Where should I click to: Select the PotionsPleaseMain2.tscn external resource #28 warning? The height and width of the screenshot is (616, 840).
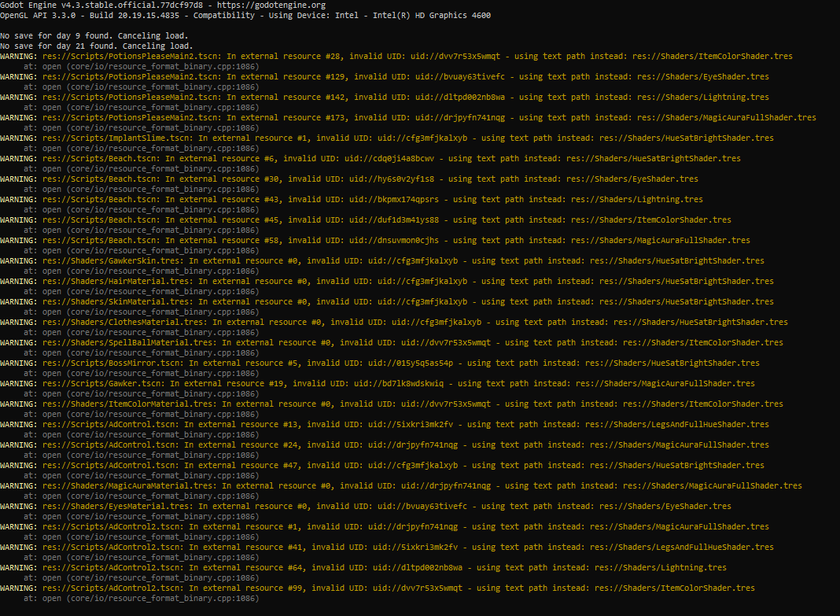396,56
